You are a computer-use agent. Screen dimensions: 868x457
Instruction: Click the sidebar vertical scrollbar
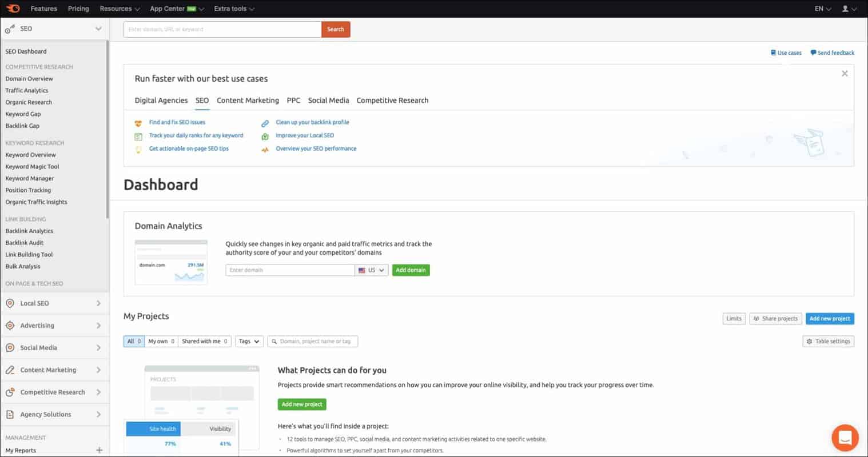pos(107,129)
